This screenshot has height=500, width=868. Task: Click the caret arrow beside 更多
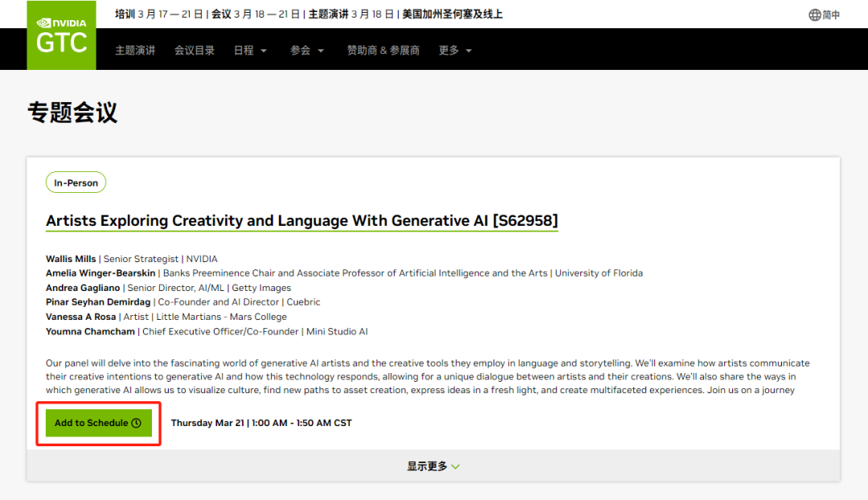pyautogui.click(x=469, y=51)
